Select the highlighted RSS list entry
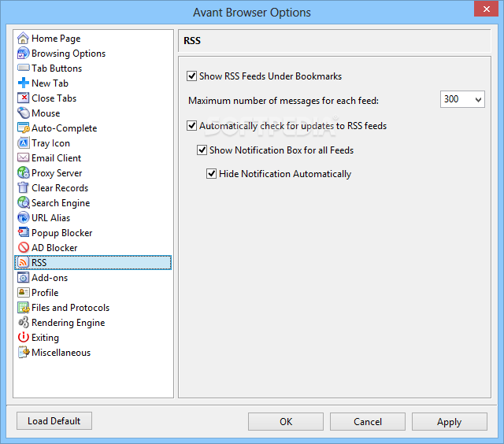504x444 pixels. (x=93, y=262)
